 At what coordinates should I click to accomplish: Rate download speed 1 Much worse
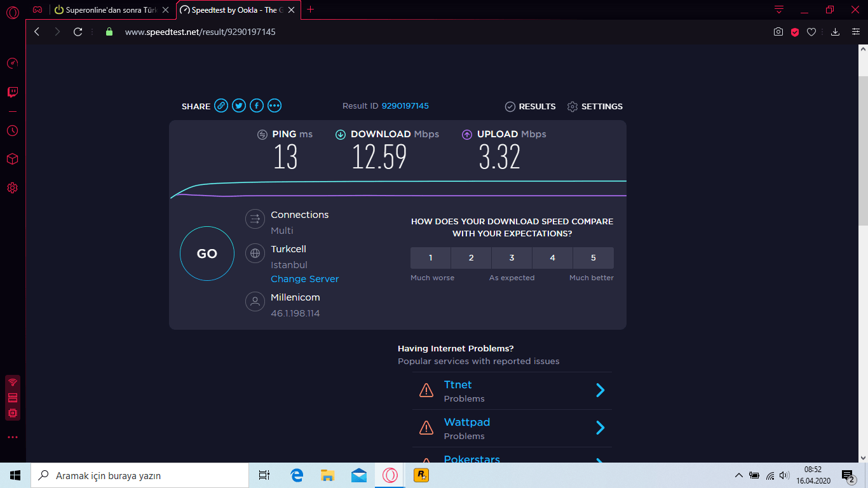430,258
